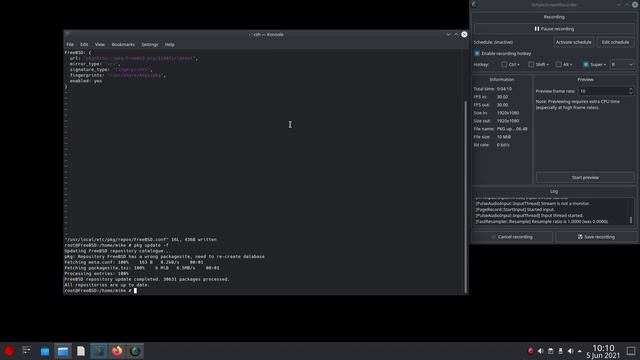The image size is (640, 360).
Task: Open the Dolphin file manager in the taskbar
Action: [x=63, y=351]
